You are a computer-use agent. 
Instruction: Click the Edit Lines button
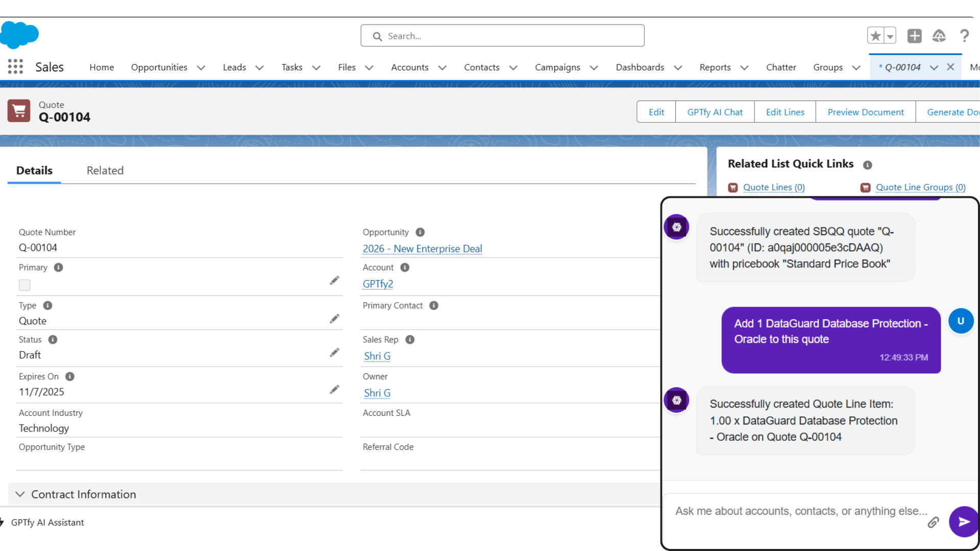click(785, 112)
